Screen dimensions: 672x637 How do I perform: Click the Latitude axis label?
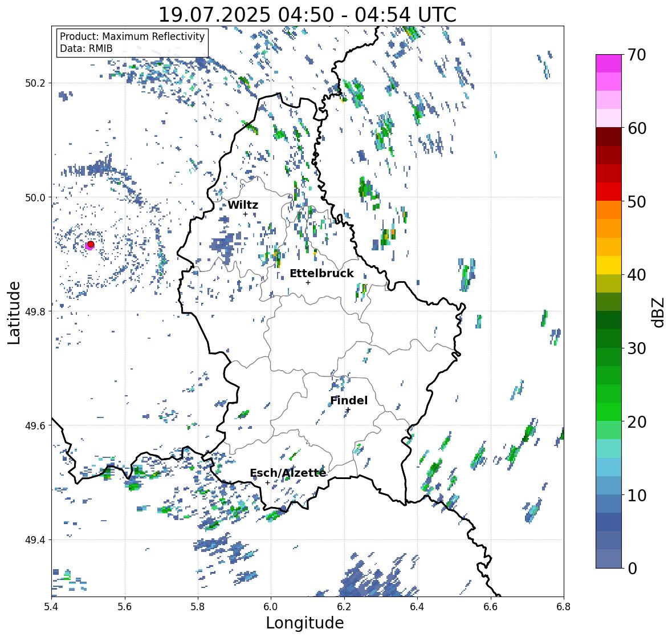point(14,313)
